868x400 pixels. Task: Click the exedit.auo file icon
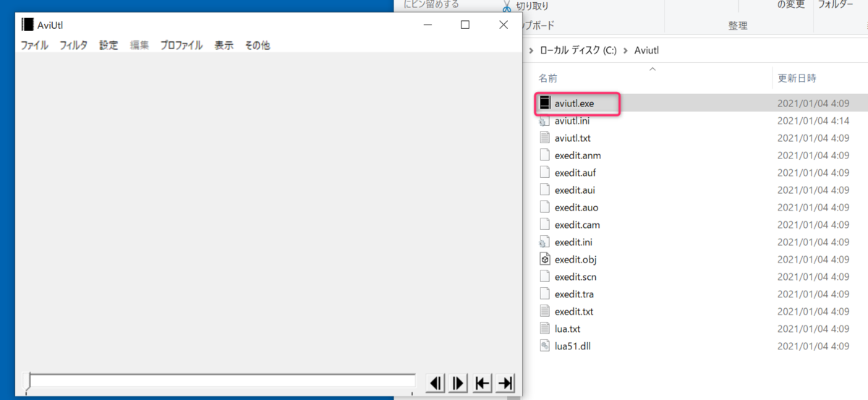[545, 208]
